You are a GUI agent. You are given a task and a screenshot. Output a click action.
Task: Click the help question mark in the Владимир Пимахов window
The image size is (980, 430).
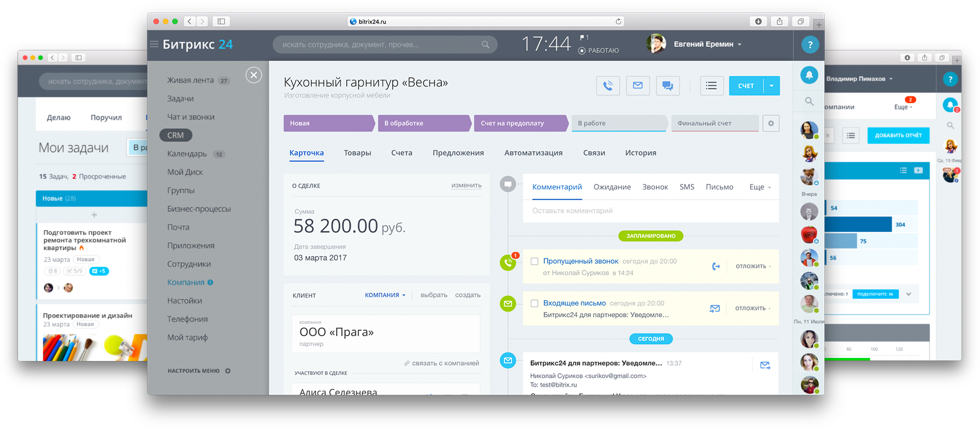tap(950, 79)
